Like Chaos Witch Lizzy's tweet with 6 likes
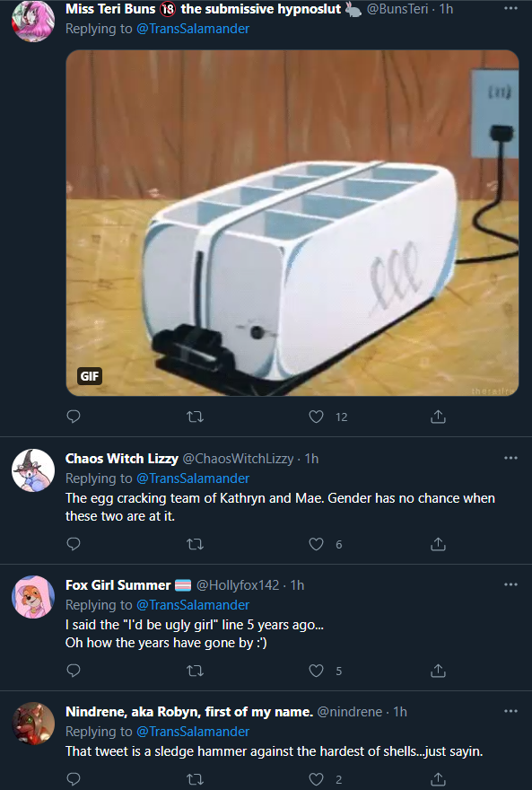 (316, 544)
